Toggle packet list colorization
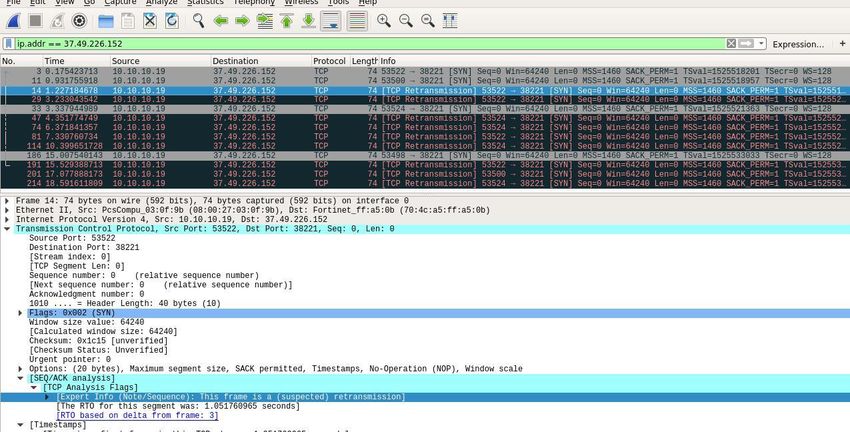Screen dimensions: 850x432 pyautogui.click(x=357, y=21)
